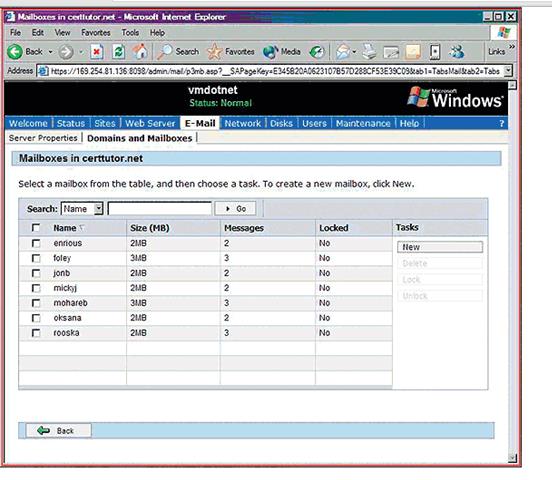This screenshot has width=552, height=480.
Task: Check the box for mailbox enrious
Action: point(36,243)
